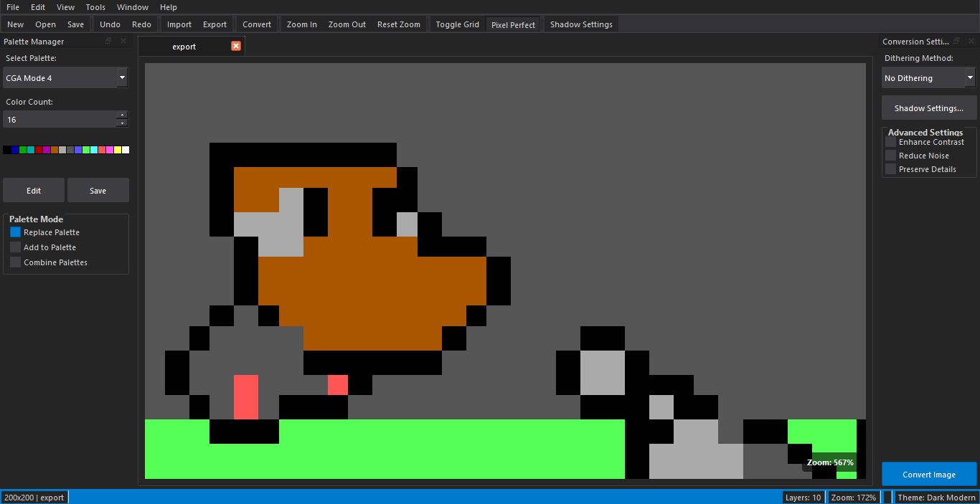Select the white palette swatch
The height and width of the screenshot is (504, 980).
[126, 150]
